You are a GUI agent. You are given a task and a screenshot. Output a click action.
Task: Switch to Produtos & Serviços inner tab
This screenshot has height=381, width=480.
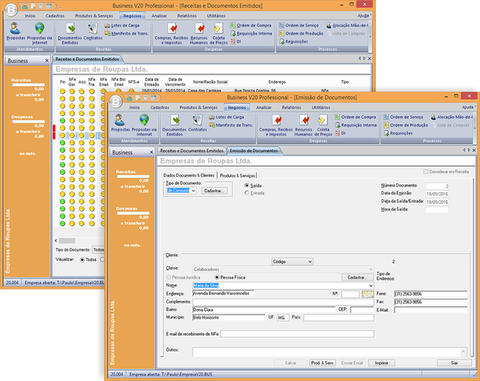point(238,175)
